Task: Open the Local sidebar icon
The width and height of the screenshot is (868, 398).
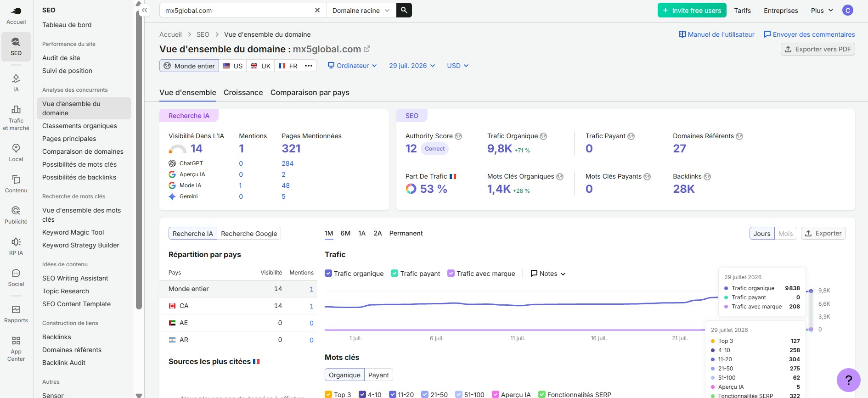Action: pyautogui.click(x=16, y=152)
